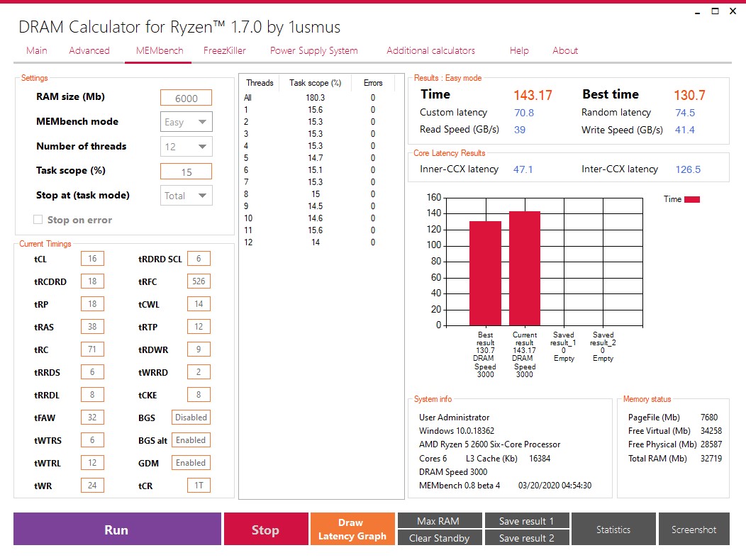Open the Additional calculators tab
This screenshot has height=560, width=746.
430,50
